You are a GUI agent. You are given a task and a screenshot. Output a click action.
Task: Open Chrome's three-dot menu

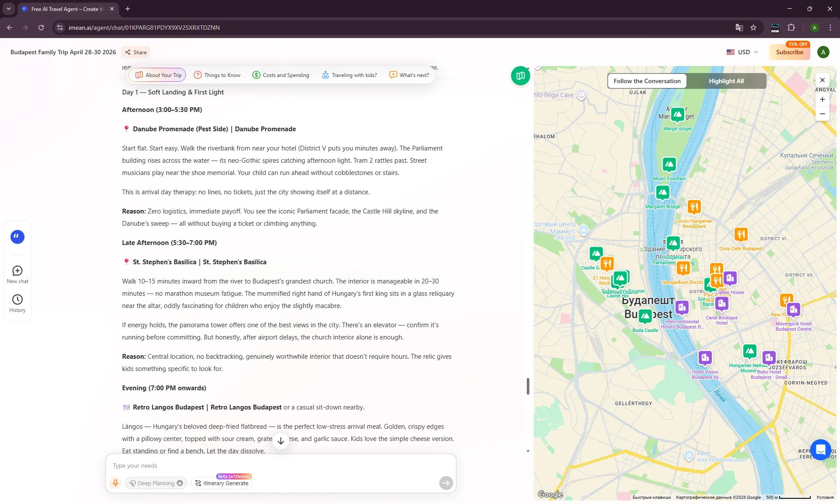pos(830,28)
